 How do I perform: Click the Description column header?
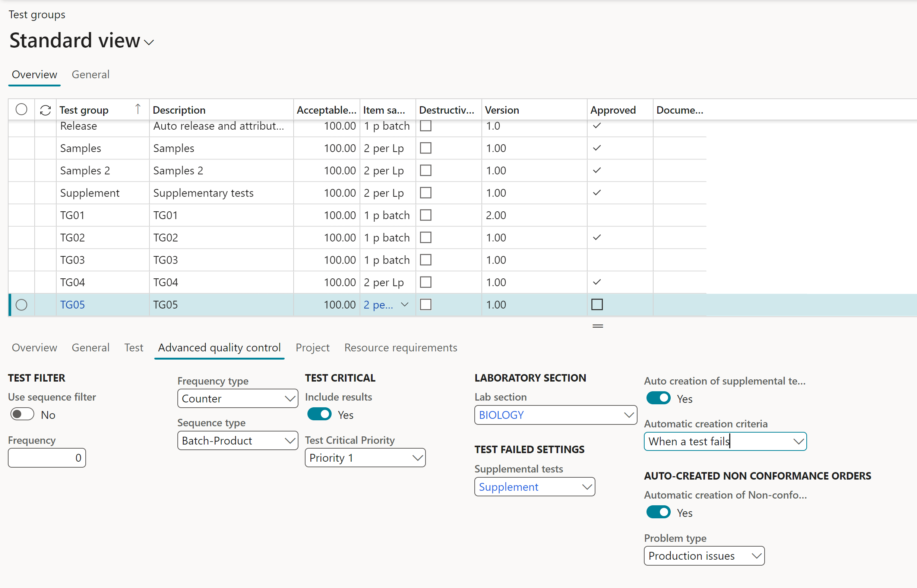coord(180,110)
